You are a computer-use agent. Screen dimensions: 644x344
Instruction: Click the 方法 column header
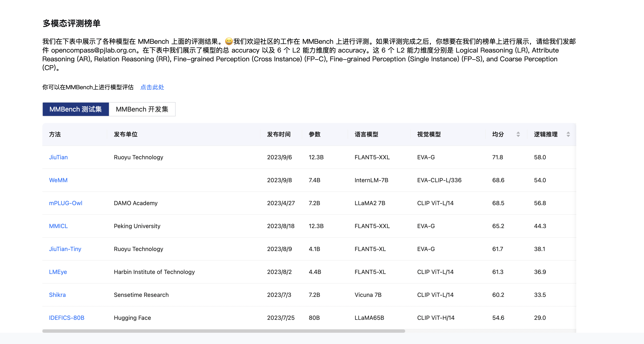(55, 134)
